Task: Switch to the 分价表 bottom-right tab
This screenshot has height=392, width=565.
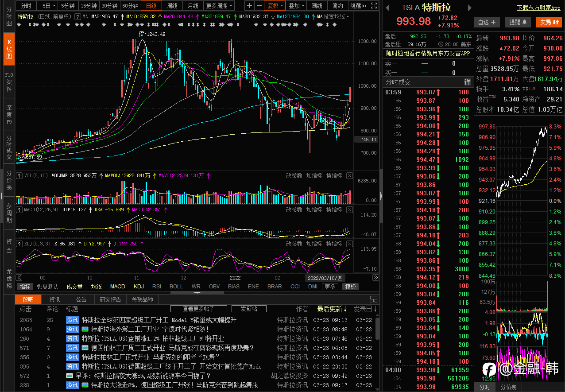Action: click(509, 387)
